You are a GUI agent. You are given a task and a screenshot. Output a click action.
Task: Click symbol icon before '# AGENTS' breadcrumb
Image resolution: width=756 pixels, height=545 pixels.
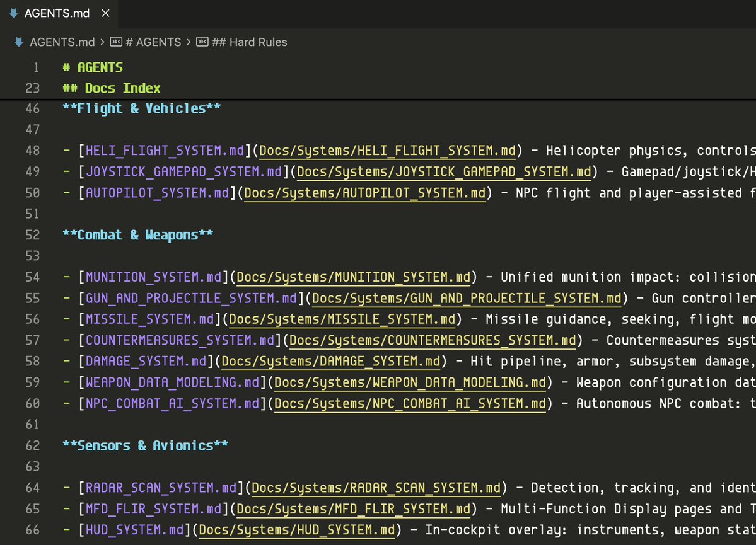tap(116, 42)
